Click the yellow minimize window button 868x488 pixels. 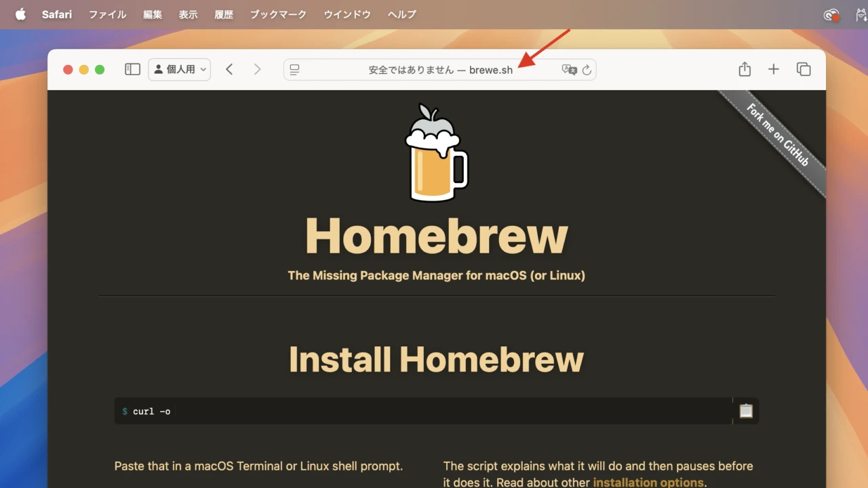coord(84,69)
